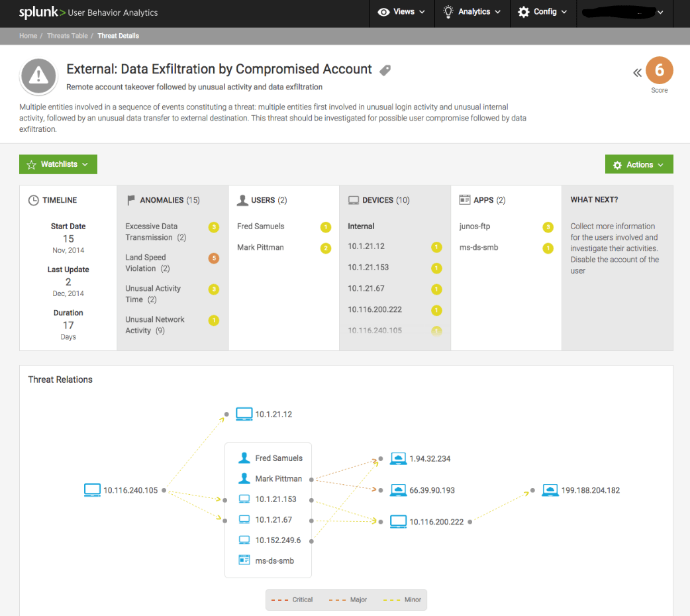Screen dimensions: 690x616
Task: Click Fred Samuels user icon in graph
Action: point(244,458)
